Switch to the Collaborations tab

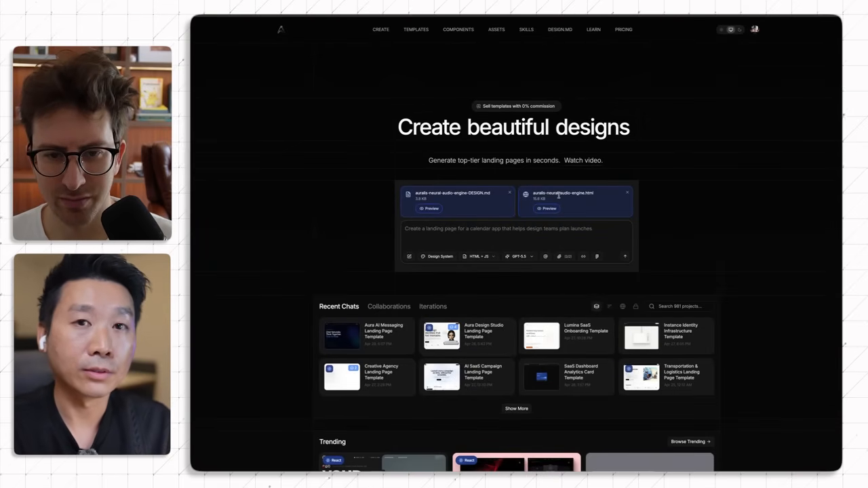click(x=389, y=306)
